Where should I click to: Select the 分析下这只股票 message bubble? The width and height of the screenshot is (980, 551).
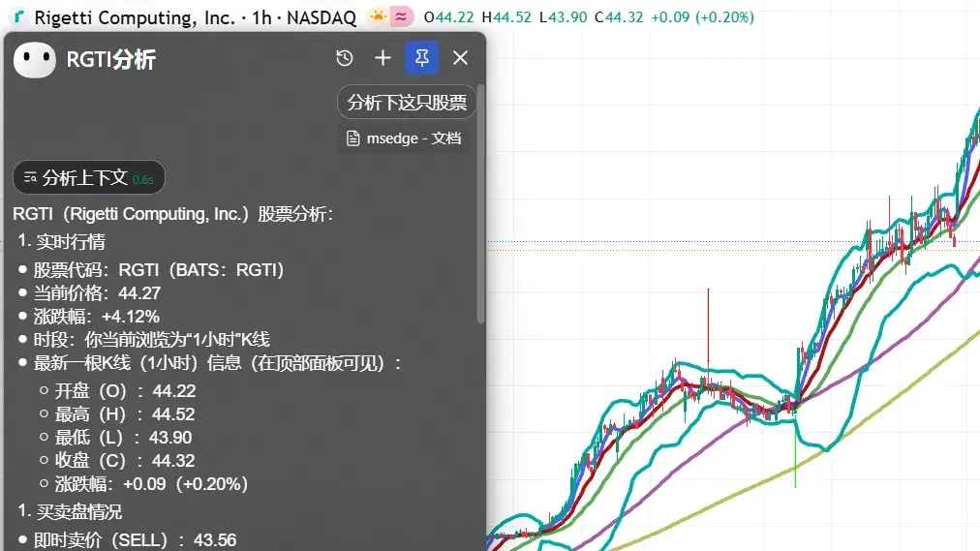tap(407, 102)
